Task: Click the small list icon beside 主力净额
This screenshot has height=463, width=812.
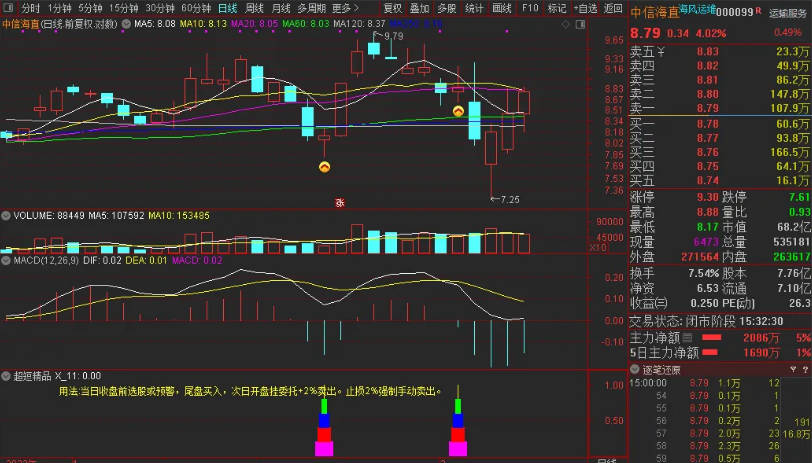Action: pyautogui.click(x=687, y=338)
